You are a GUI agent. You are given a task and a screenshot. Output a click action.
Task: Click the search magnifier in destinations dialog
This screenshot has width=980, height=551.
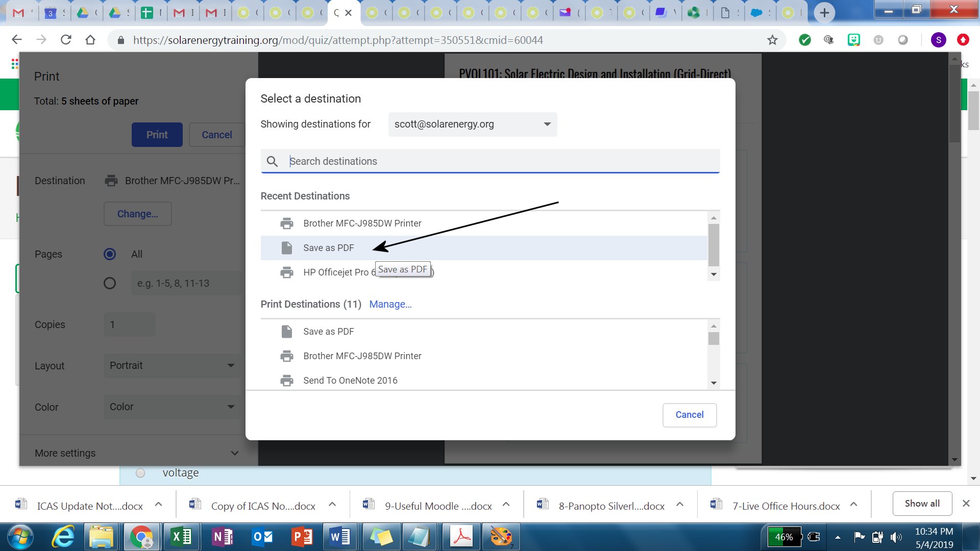point(272,161)
